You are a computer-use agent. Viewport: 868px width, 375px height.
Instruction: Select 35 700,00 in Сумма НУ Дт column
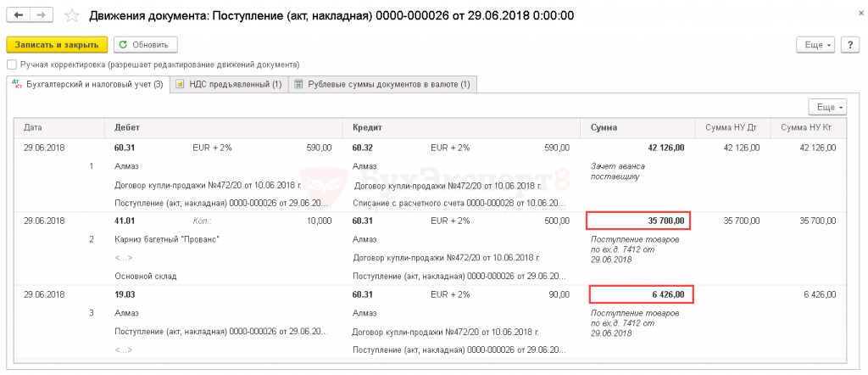[742, 221]
